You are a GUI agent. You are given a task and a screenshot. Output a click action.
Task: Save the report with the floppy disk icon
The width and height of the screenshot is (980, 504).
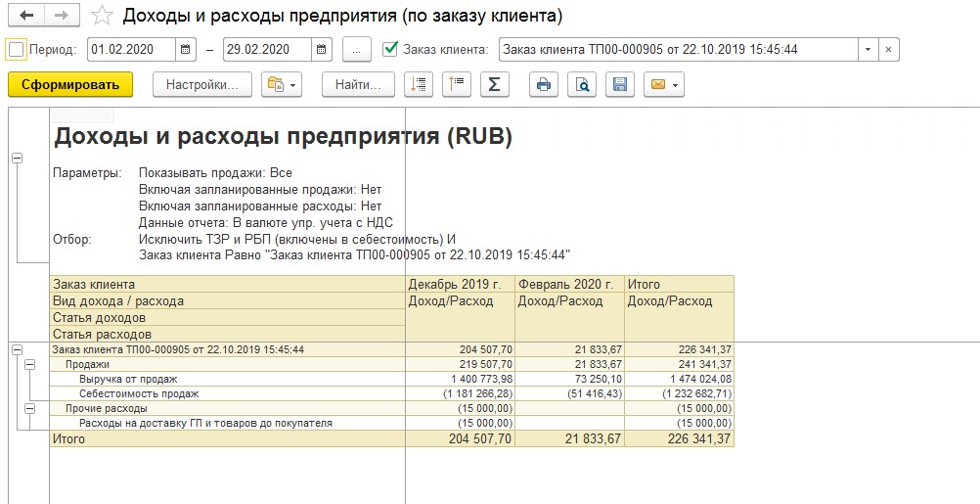click(x=618, y=85)
